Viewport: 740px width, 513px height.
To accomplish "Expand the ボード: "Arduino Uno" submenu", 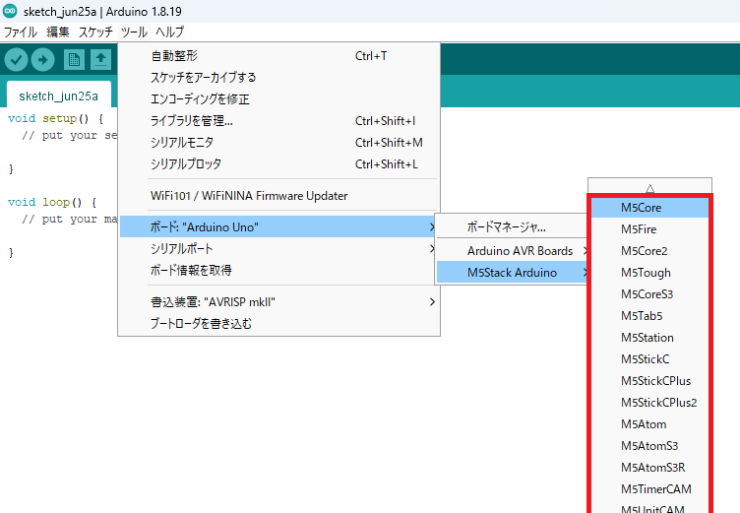I will pos(279,227).
